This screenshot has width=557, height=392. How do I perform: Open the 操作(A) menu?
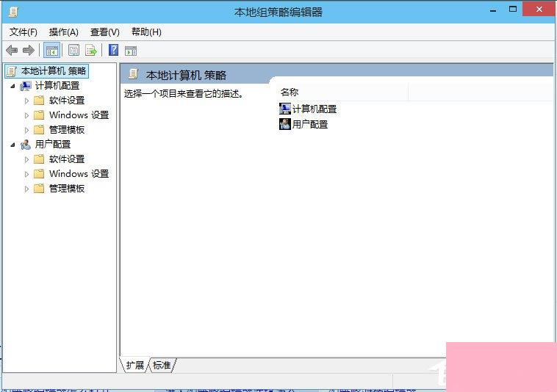pos(64,32)
